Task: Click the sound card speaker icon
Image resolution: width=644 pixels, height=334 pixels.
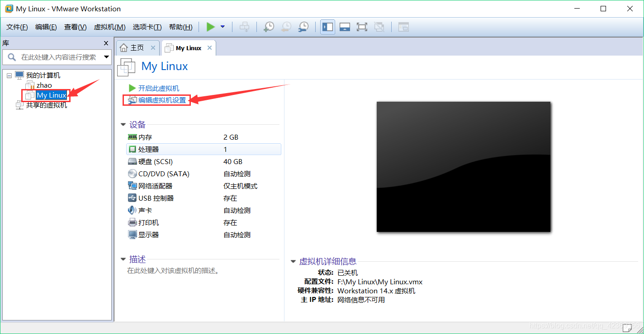Action: (132, 210)
